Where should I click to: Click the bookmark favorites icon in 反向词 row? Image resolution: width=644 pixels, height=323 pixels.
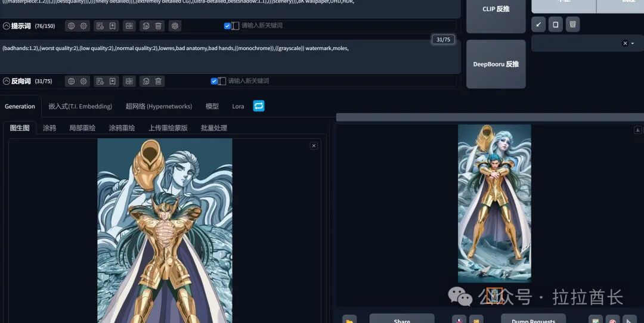coord(112,81)
